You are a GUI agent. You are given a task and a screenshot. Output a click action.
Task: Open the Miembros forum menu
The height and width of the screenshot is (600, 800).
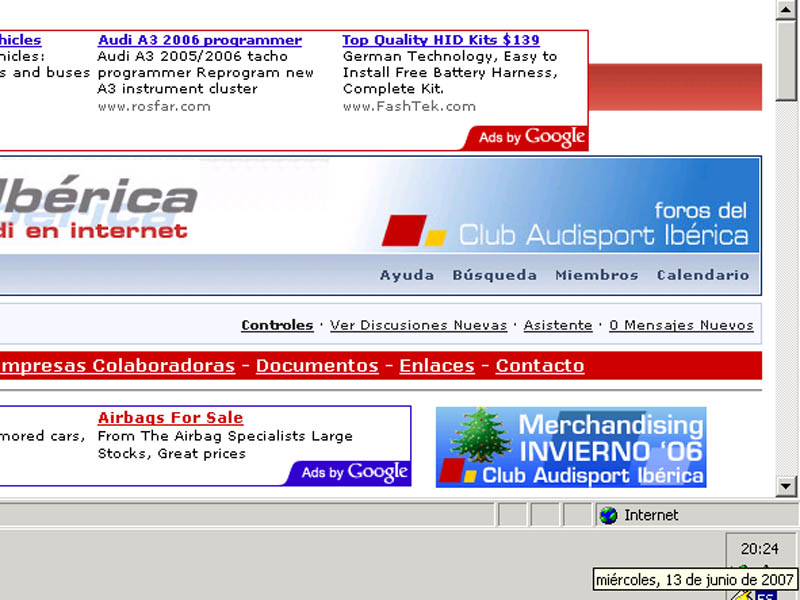[596, 276]
